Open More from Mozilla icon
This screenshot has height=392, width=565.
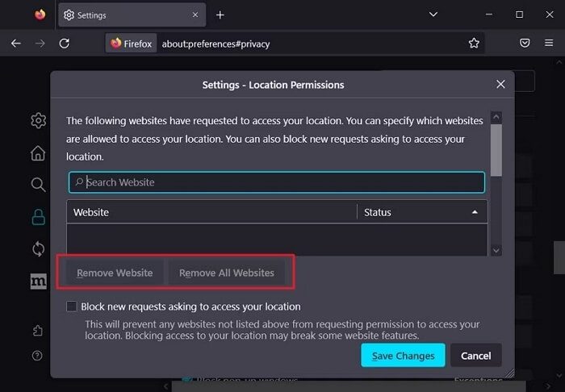coord(38,281)
